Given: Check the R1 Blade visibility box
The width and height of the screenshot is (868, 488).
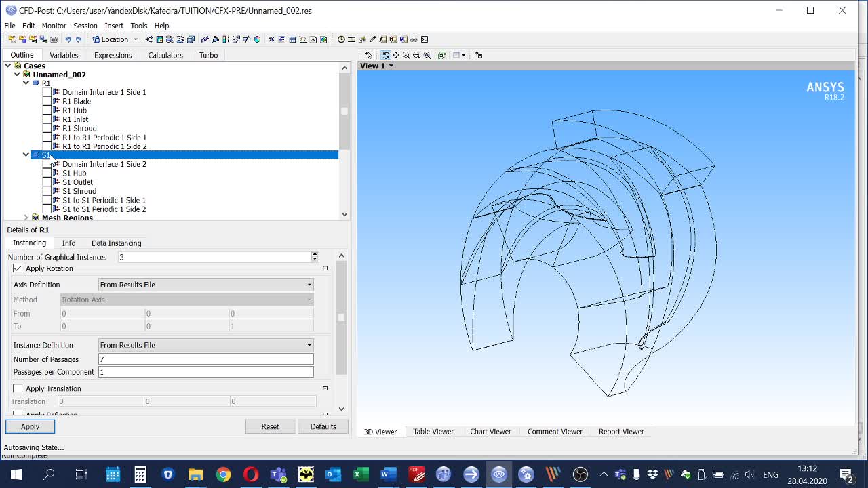Looking at the screenshot, I should [47, 101].
